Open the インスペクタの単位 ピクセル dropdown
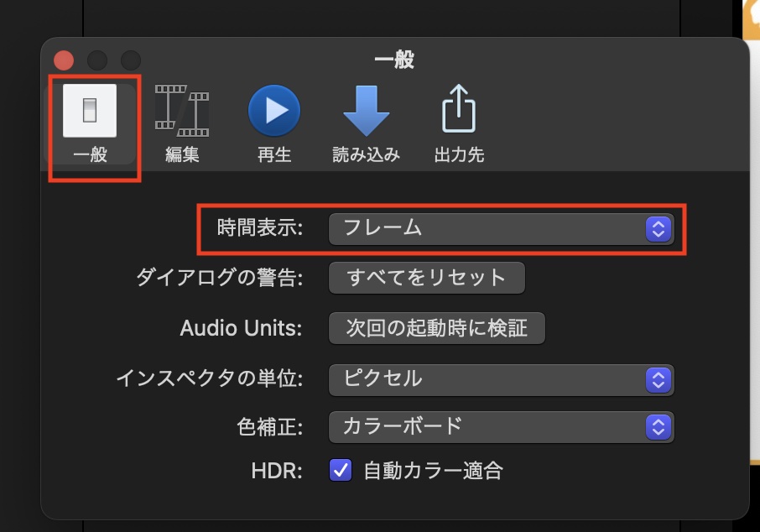Viewport: 760px width, 532px height. [x=501, y=380]
